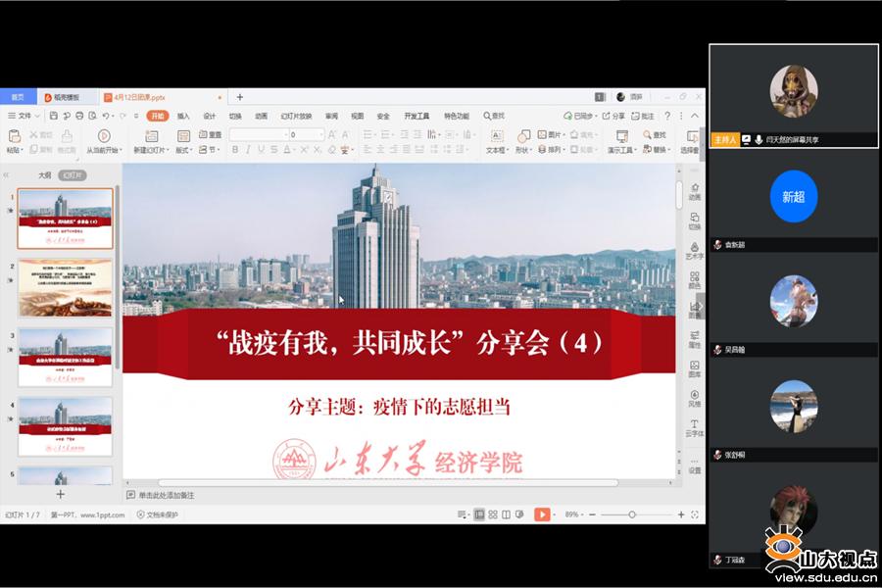The width and height of the screenshot is (882, 588).
Task: Toggle italic text formatting
Action: 248,150
